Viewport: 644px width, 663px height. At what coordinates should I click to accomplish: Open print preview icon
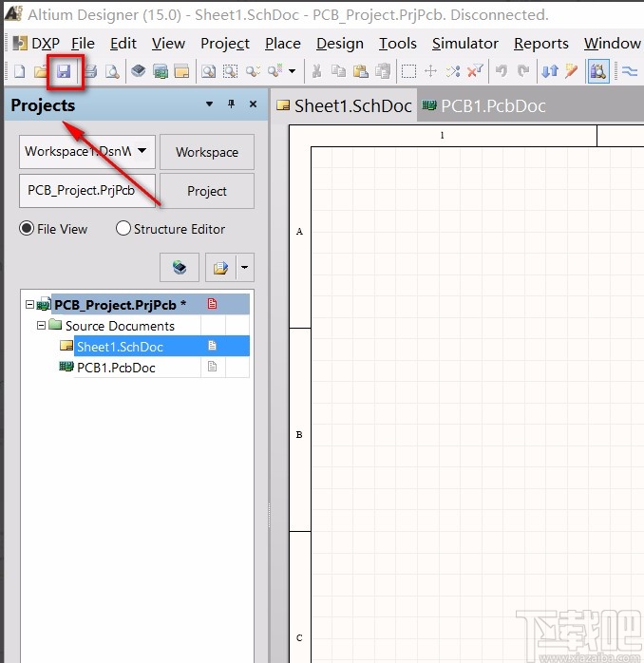[x=112, y=71]
